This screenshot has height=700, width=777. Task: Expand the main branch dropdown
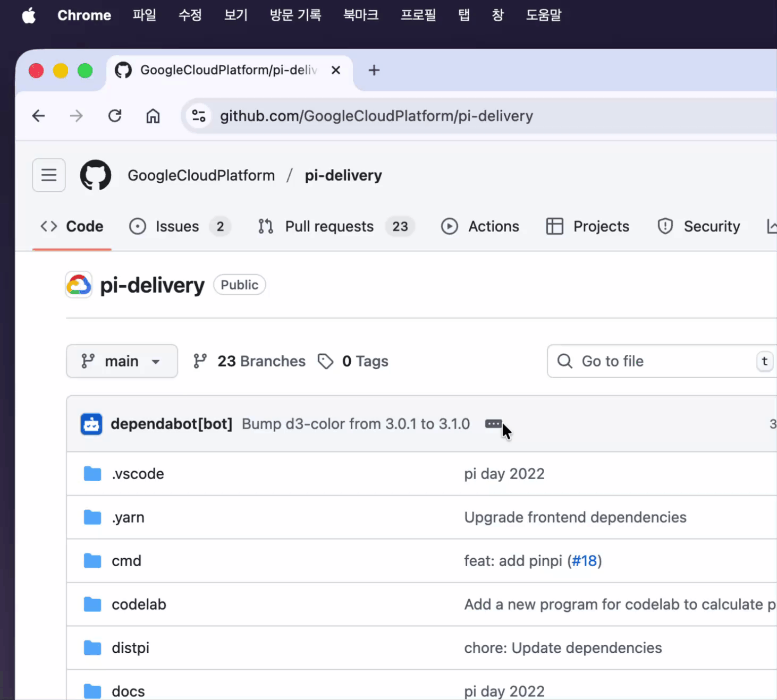click(122, 361)
